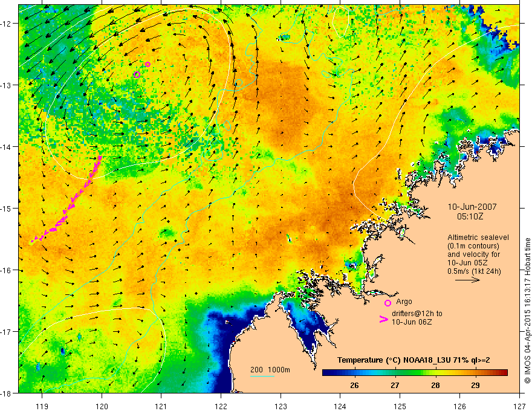Click longitude axis label 120
The height and width of the screenshot is (411, 532).
(x=102, y=406)
